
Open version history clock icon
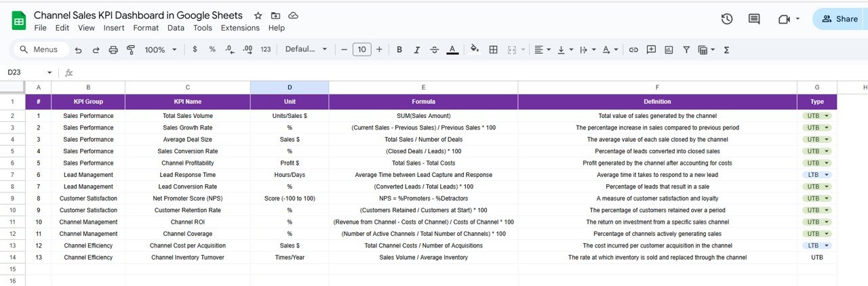[727, 19]
